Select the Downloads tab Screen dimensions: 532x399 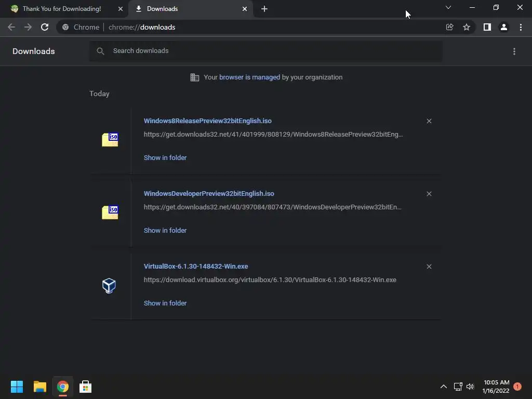191,9
